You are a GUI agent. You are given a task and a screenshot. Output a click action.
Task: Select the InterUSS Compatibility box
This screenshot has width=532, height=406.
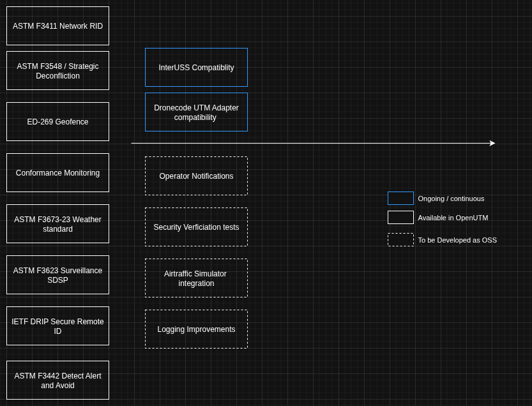[196, 67]
